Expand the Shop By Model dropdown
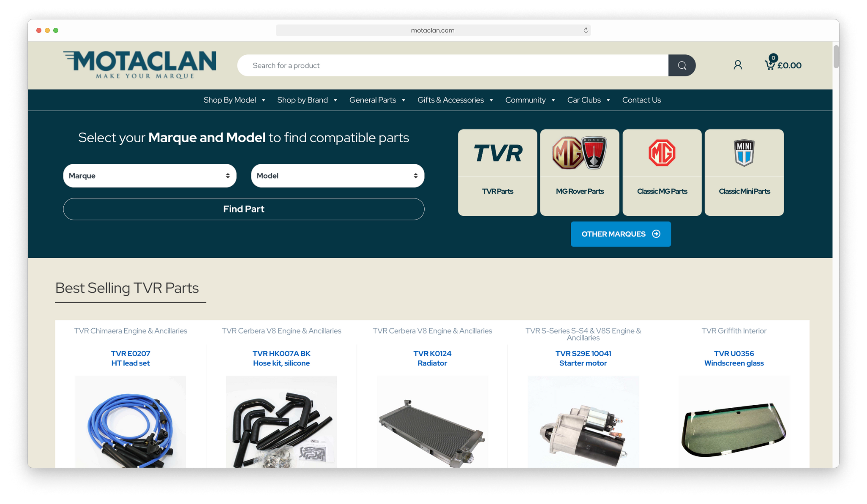 tap(235, 100)
